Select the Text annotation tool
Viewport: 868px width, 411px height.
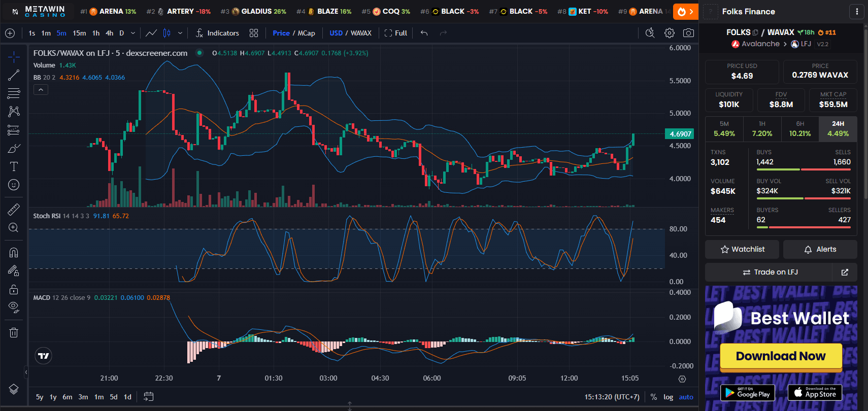[x=14, y=166]
